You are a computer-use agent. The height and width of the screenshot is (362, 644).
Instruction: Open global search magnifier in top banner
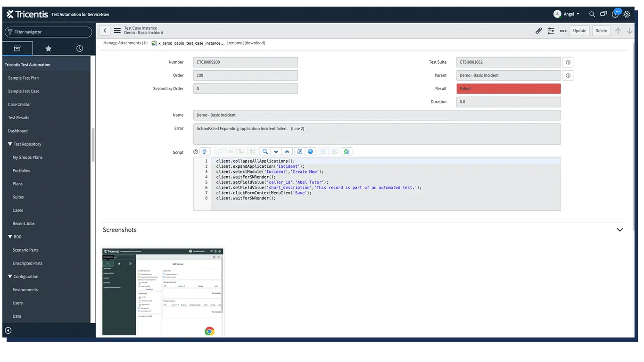pos(592,14)
